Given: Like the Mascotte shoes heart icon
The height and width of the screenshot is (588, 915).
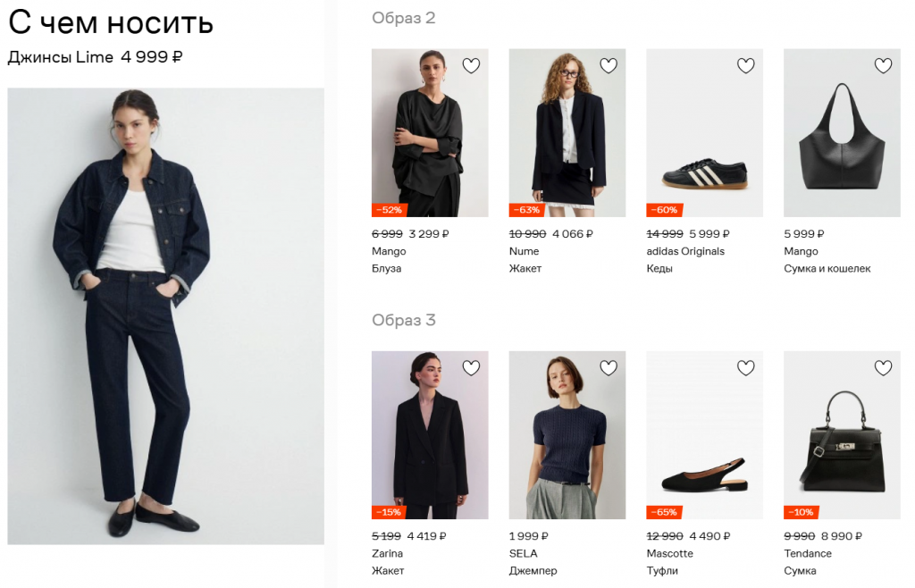Looking at the screenshot, I should coord(746,367).
